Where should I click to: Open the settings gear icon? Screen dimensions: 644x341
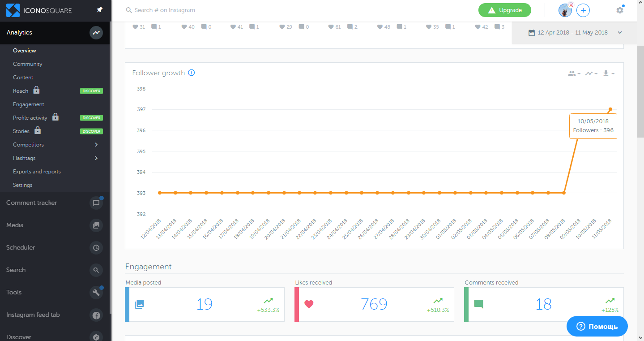(619, 10)
